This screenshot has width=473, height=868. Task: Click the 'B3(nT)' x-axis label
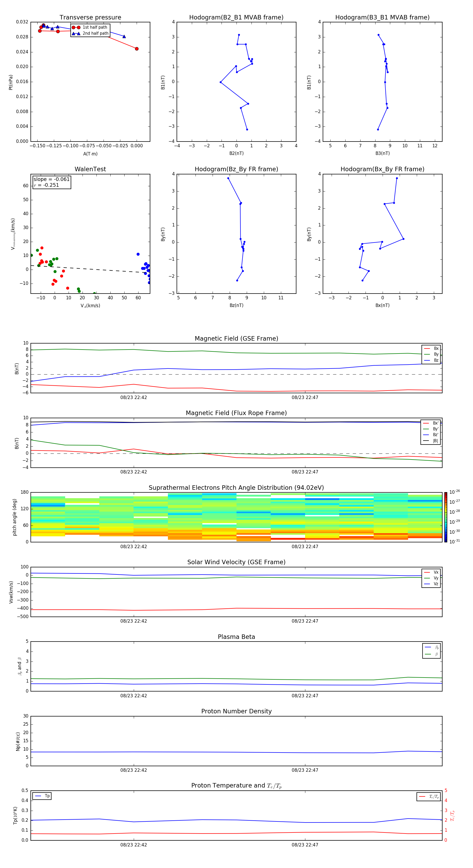point(382,153)
